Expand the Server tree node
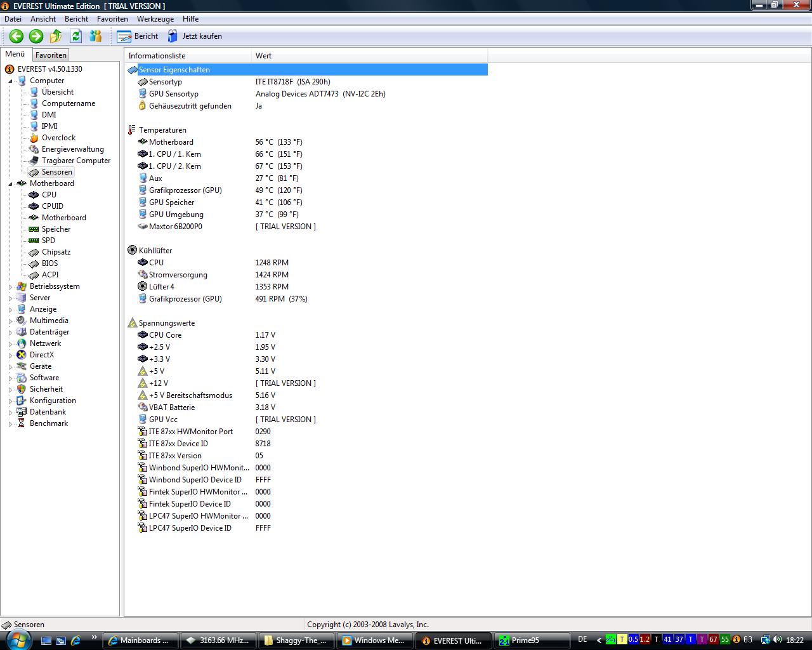This screenshot has width=812, height=650. [x=10, y=298]
